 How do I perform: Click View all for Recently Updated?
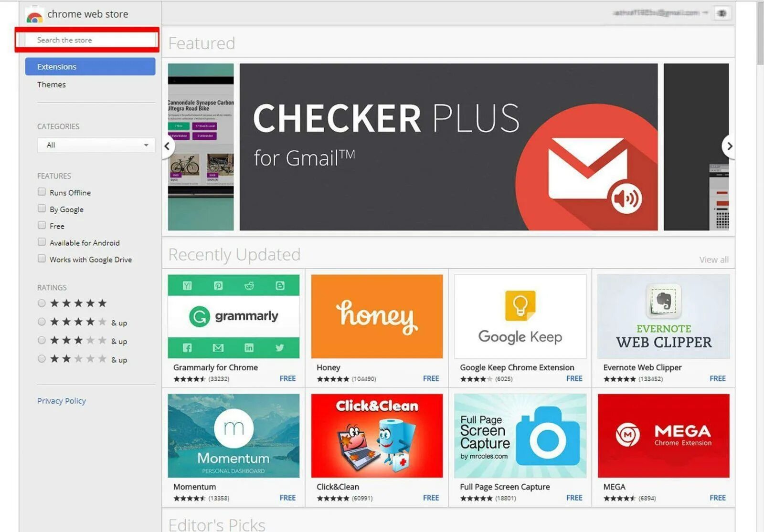point(714,260)
